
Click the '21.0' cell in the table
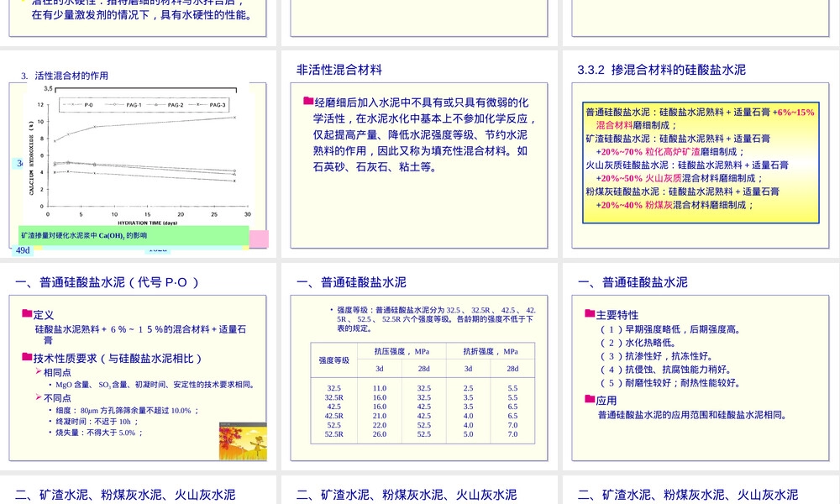(x=380, y=416)
